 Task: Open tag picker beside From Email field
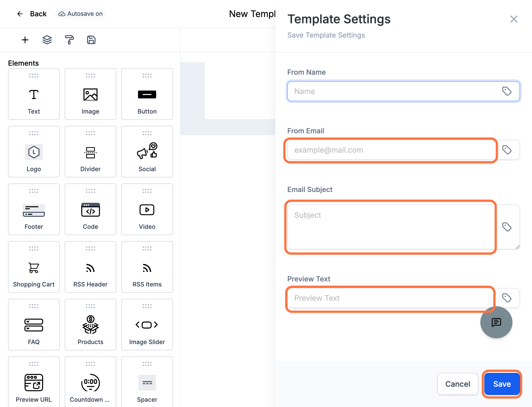pos(507,150)
